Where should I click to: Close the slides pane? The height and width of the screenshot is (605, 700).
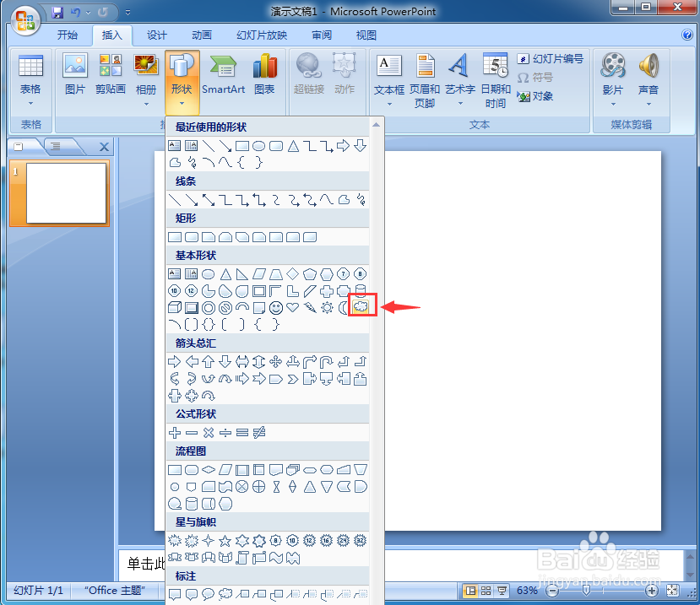coord(104,147)
